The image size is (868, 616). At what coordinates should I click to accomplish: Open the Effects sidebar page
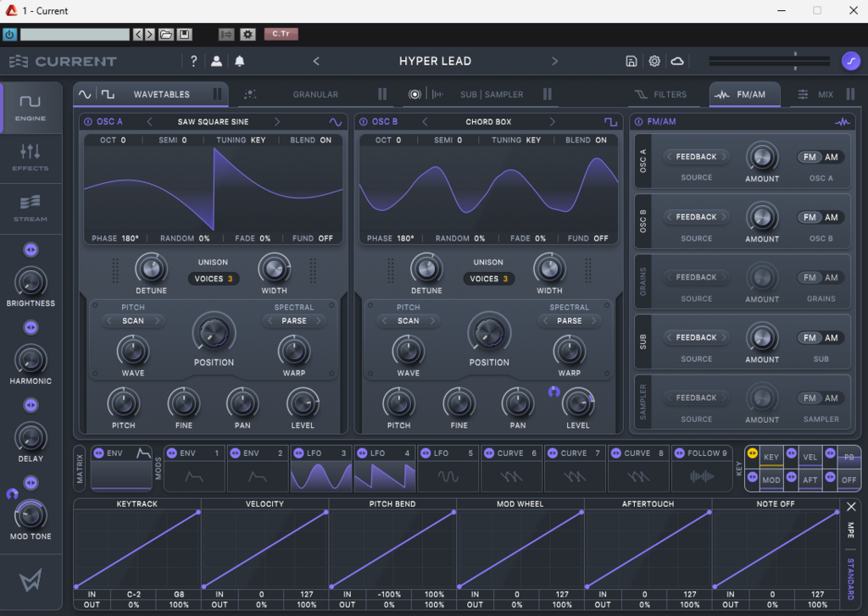pyautogui.click(x=31, y=158)
